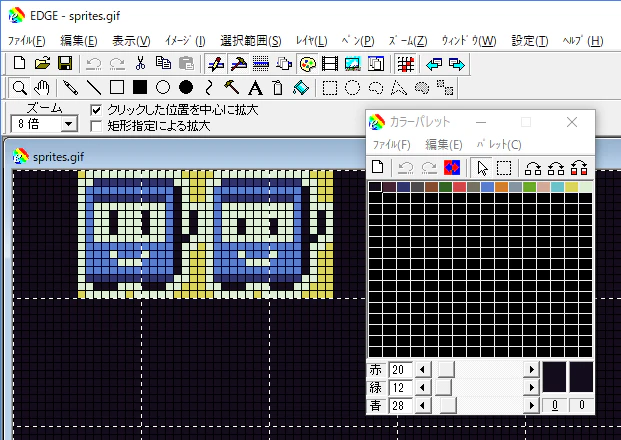Select the elliptical selection tool
Image resolution: width=621 pixels, height=440 pixels.
[x=352, y=88]
